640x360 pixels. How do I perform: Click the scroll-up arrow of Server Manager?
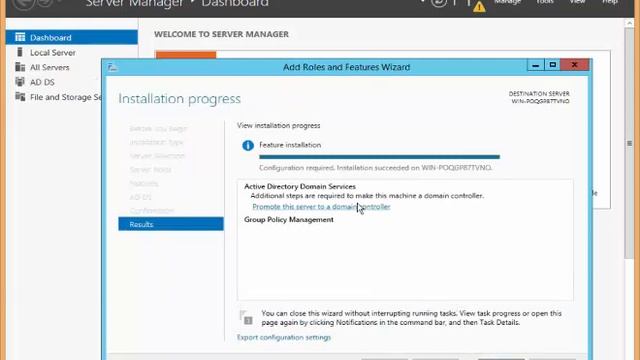coord(629,24)
